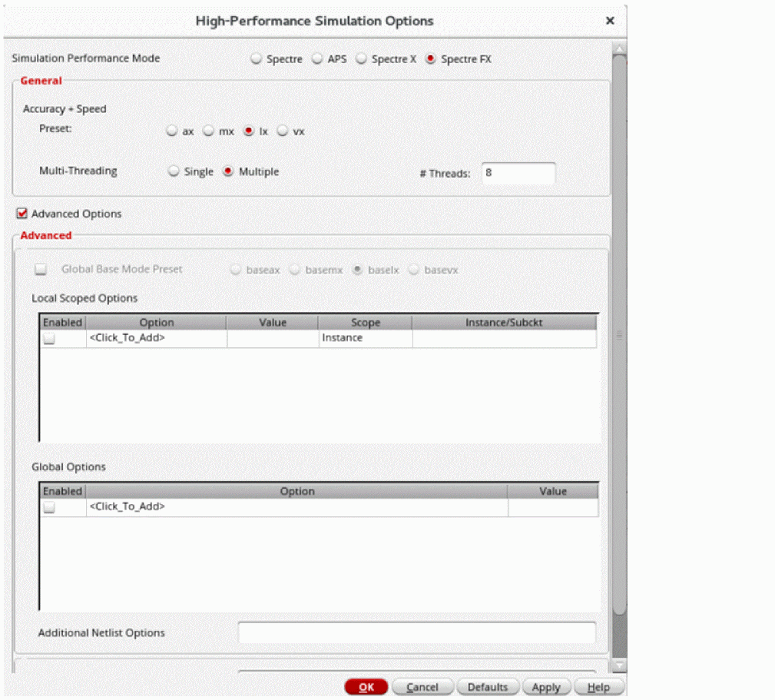Click the Defaults button
This screenshot has height=700, width=775.
(488, 687)
